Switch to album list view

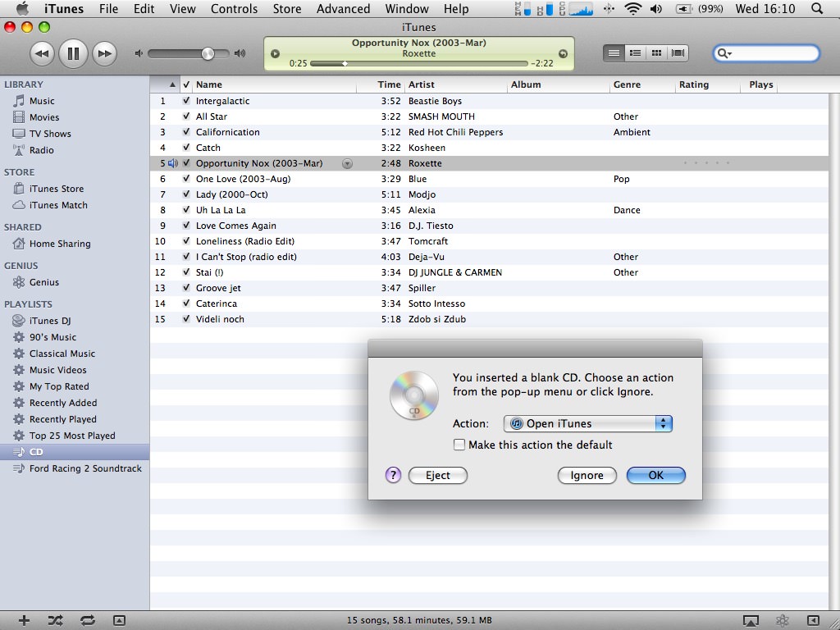[636, 52]
